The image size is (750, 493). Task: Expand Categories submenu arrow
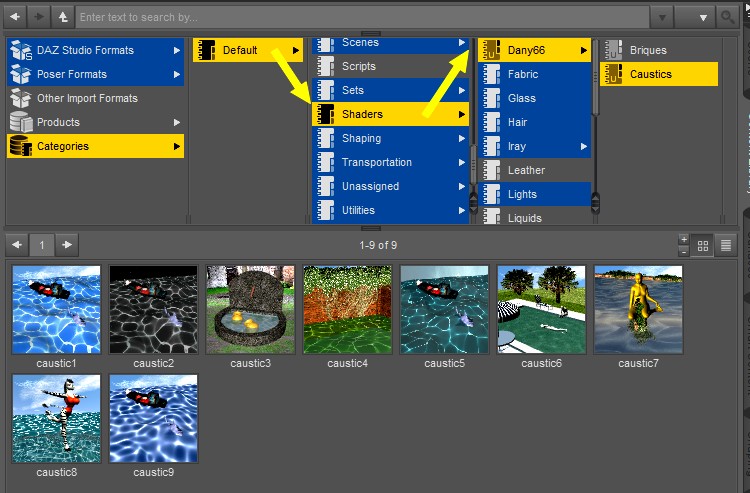(177, 146)
